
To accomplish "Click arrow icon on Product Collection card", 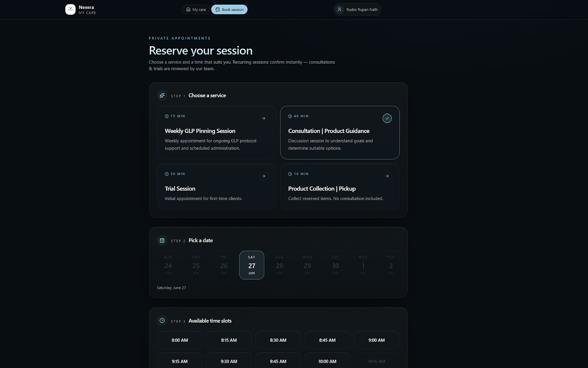I will click(x=387, y=176).
